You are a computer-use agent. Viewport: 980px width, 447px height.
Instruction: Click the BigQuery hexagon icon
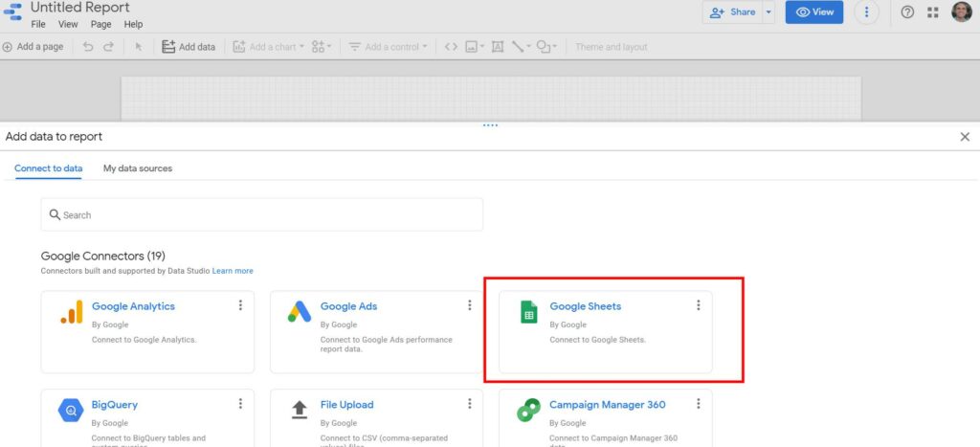pos(71,411)
